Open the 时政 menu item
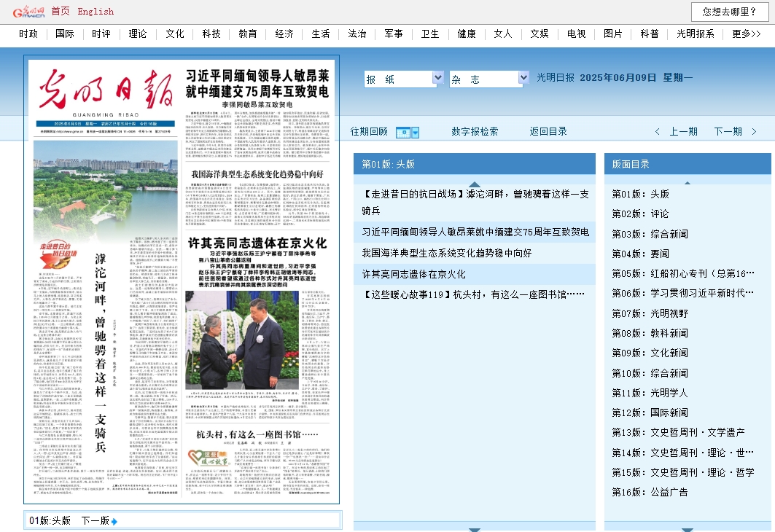The height and width of the screenshot is (532, 775). coord(28,34)
